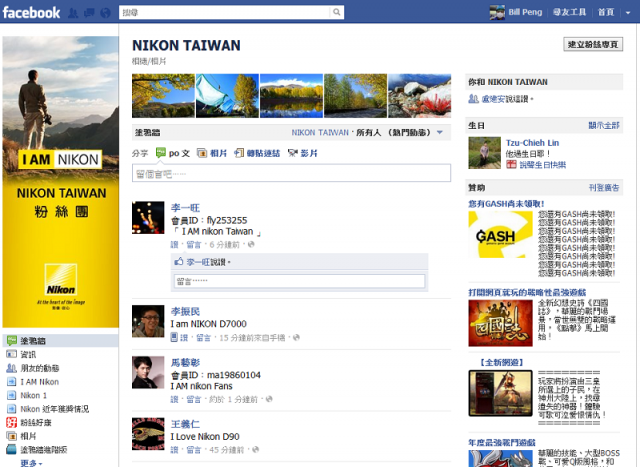Open Tzu-Chieh Lin profile link
The width and height of the screenshot is (640, 467).
tap(532, 143)
